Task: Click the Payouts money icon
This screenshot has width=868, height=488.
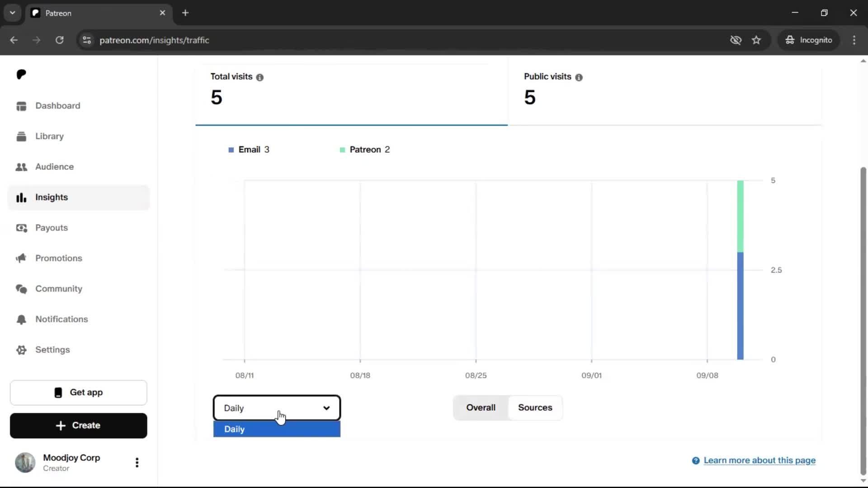Action: 21,228
